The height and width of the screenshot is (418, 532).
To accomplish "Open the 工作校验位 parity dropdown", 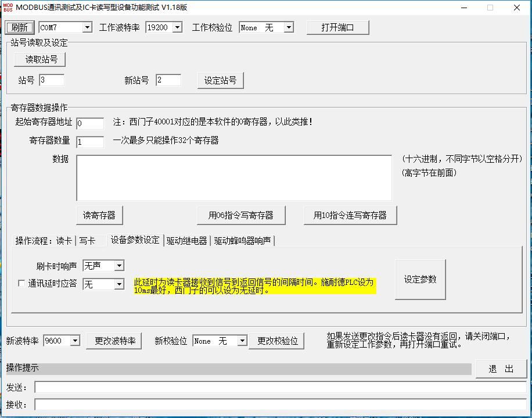I will pos(289,27).
